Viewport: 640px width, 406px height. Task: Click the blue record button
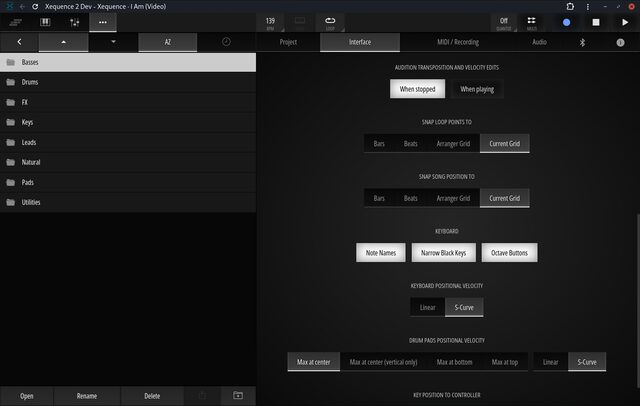click(x=566, y=22)
